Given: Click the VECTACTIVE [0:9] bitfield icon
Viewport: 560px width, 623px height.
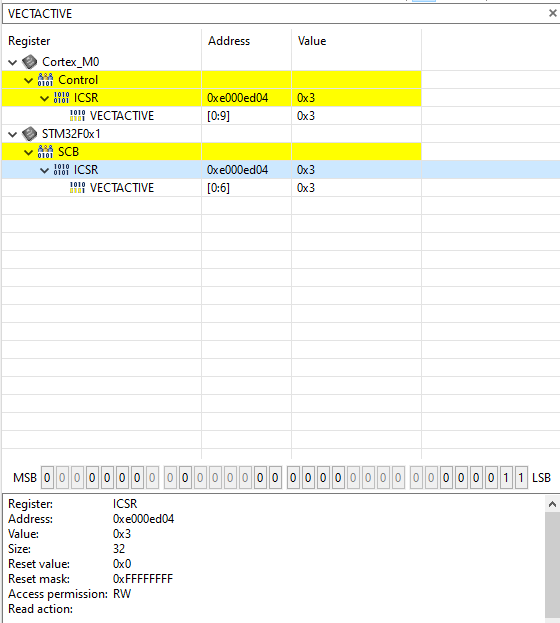Looking at the screenshot, I should coord(77,116).
